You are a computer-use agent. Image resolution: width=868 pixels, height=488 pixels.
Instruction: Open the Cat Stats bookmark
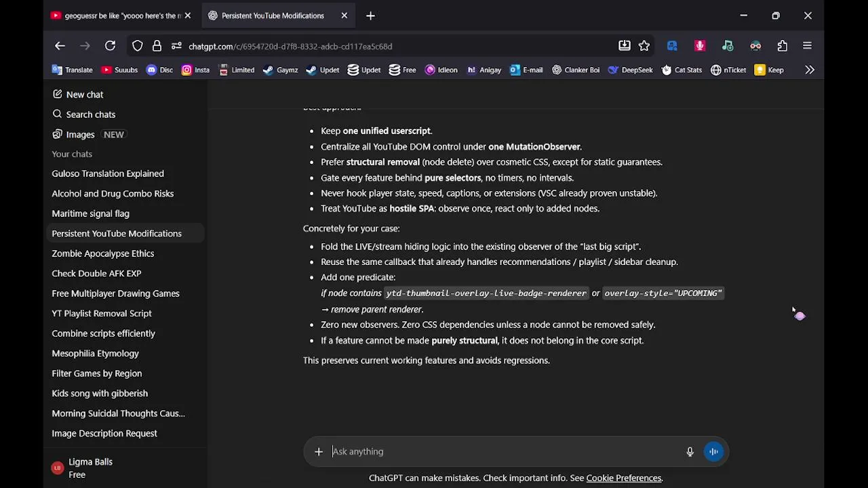[x=682, y=70]
